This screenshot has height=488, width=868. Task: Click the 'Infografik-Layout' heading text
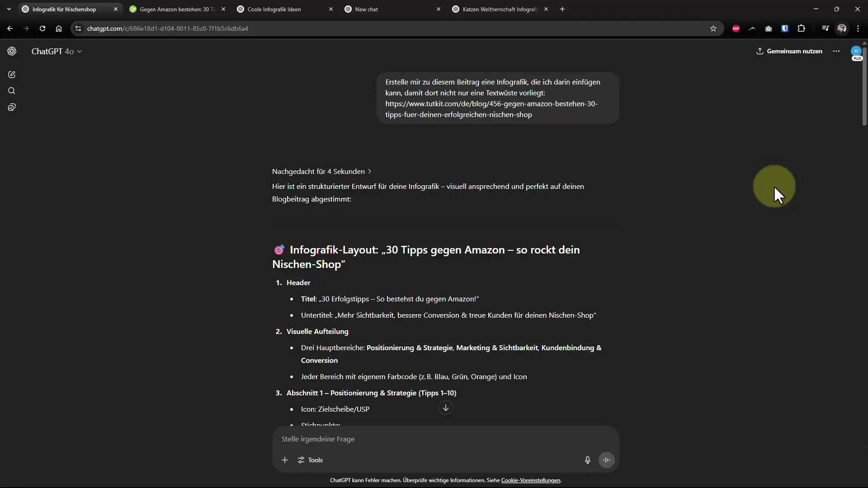(x=426, y=257)
